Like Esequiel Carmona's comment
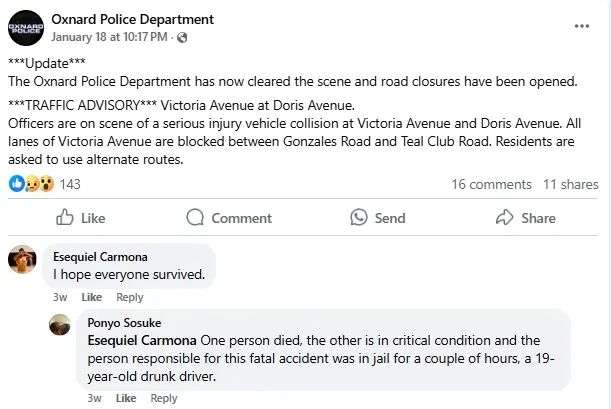This screenshot has width=611, height=409. point(91,297)
